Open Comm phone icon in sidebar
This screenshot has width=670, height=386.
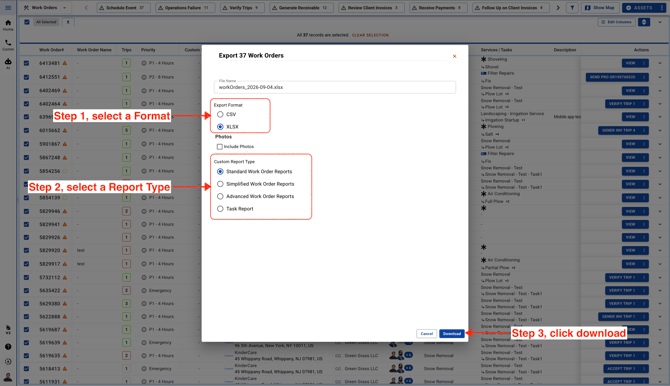8,45
